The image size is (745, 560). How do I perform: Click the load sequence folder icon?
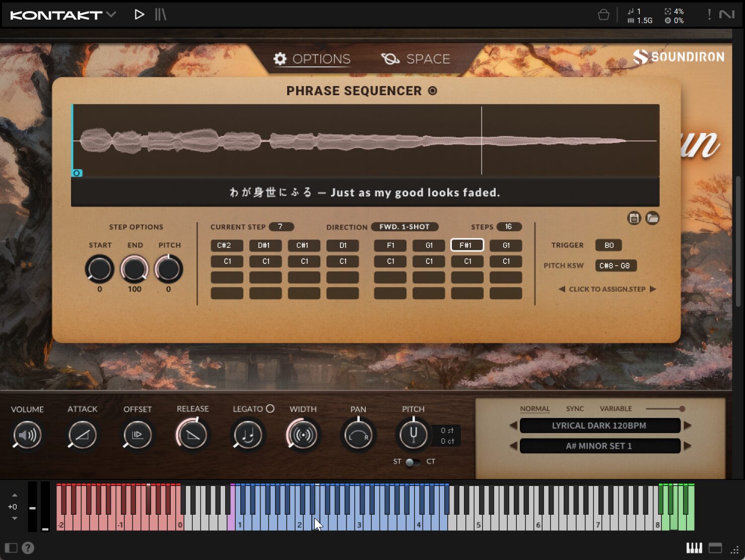pyautogui.click(x=652, y=218)
